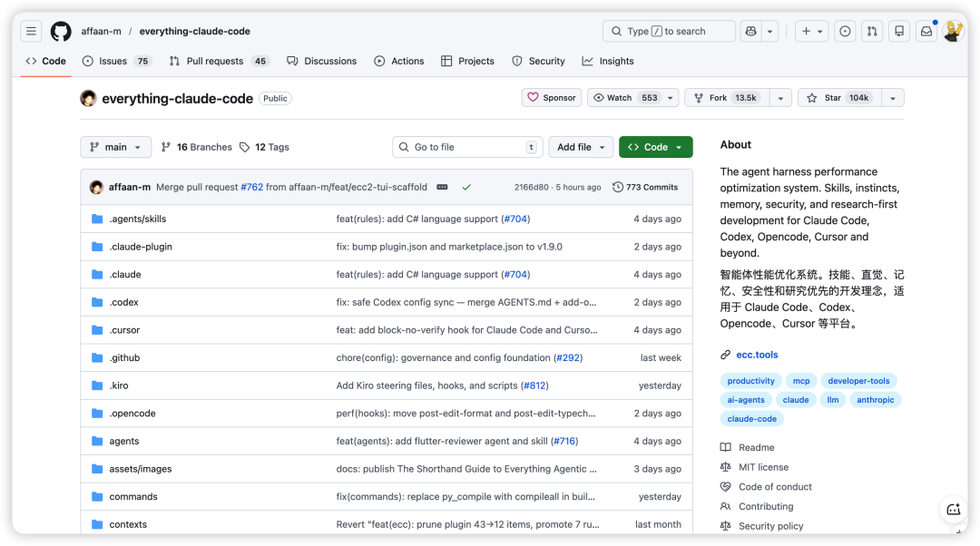Viewport: 980px width, 546px height.
Task: Select the anthropic topic tag
Action: tap(875, 400)
